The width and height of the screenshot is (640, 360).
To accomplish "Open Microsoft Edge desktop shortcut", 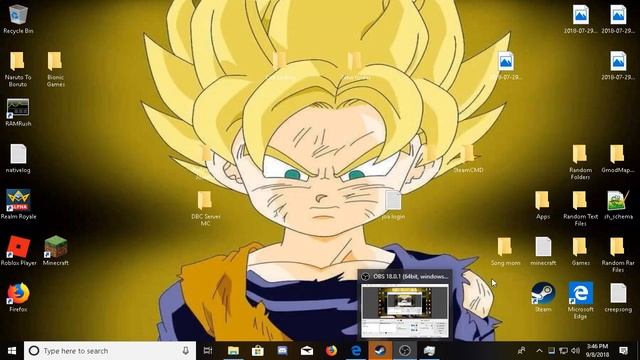I will (580, 301).
